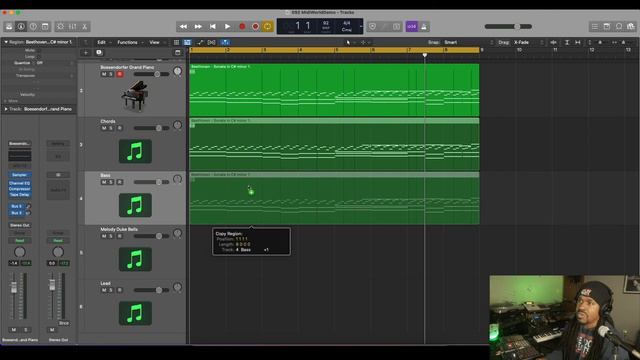This screenshot has width=640, height=360.
Task: Start playback with Play button
Action: click(227, 27)
